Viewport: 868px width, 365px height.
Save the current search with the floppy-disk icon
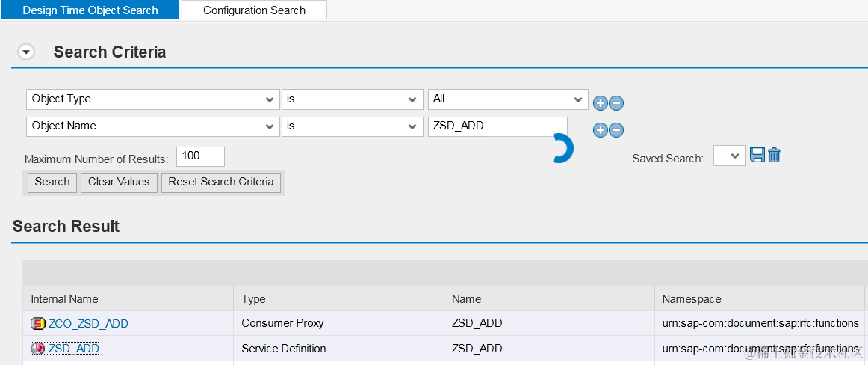click(x=757, y=156)
